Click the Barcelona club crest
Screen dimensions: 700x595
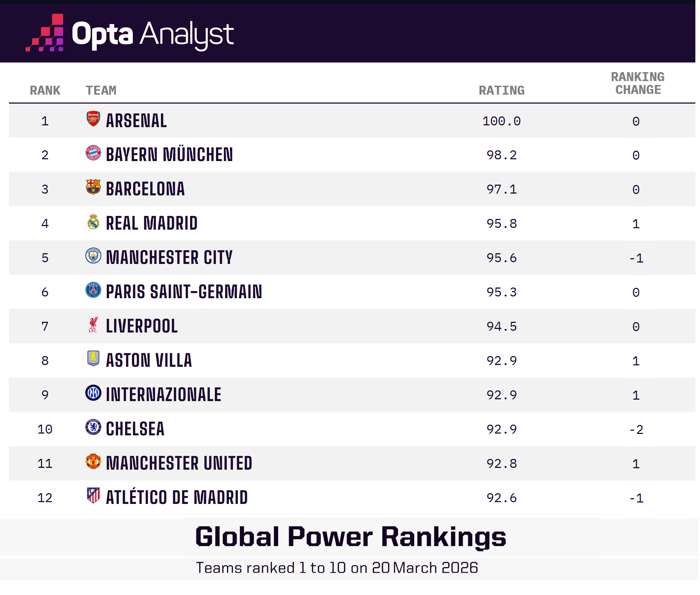(93, 187)
